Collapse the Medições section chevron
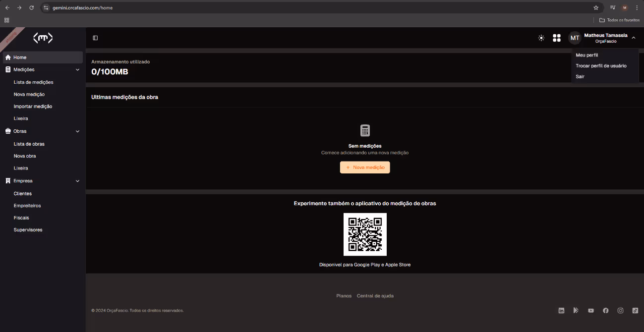Viewport: 644px width, 332px height. point(77,70)
